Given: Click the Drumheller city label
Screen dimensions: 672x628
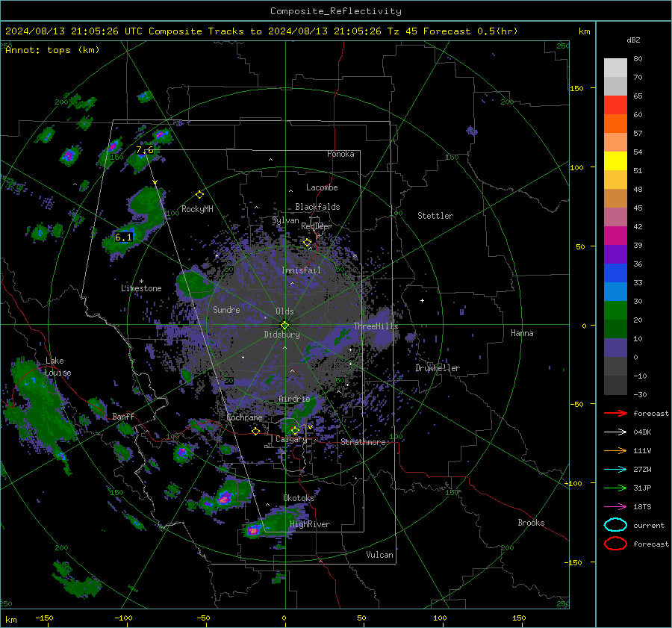Looking at the screenshot, I should [438, 368].
